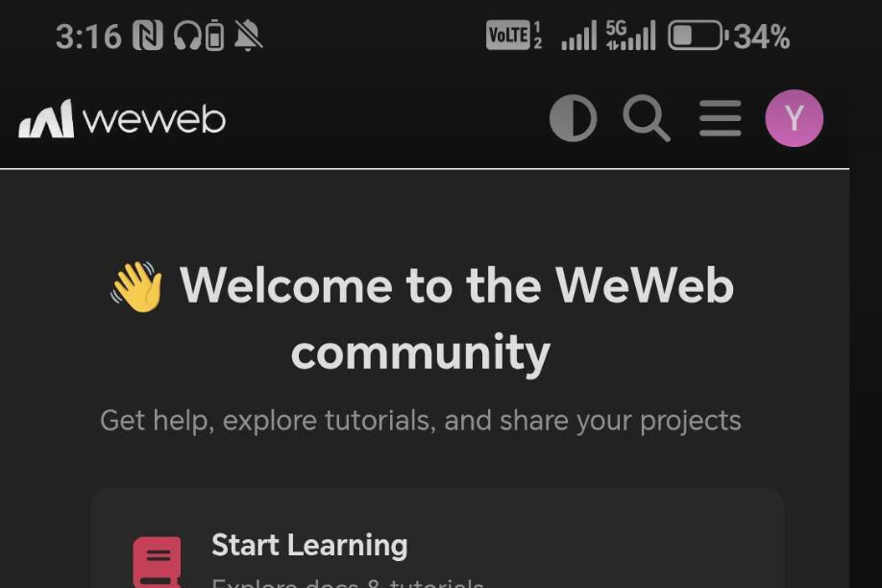Click the Welcome to the WeWeb community heading
The width and height of the screenshot is (882, 588).
pyautogui.click(x=422, y=318)
